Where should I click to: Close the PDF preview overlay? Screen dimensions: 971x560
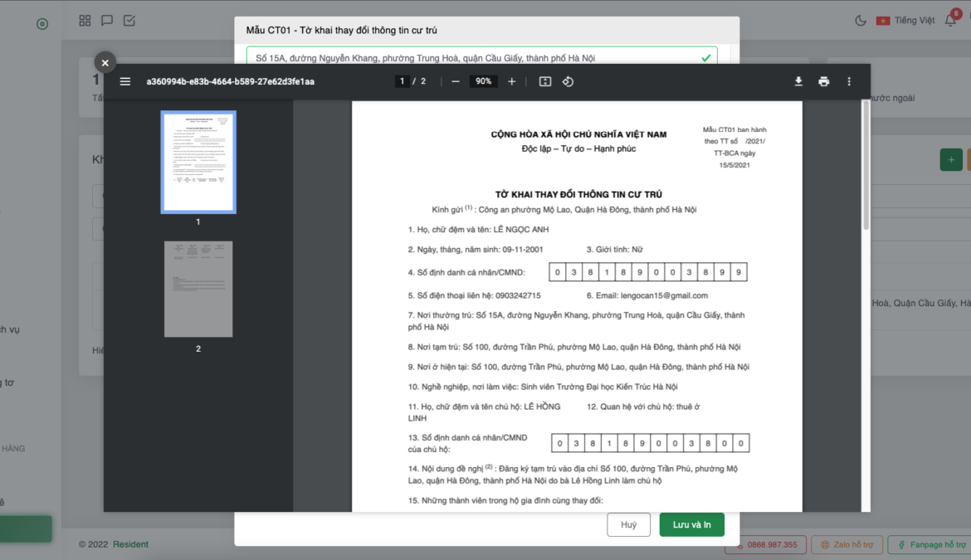point(104,62)
